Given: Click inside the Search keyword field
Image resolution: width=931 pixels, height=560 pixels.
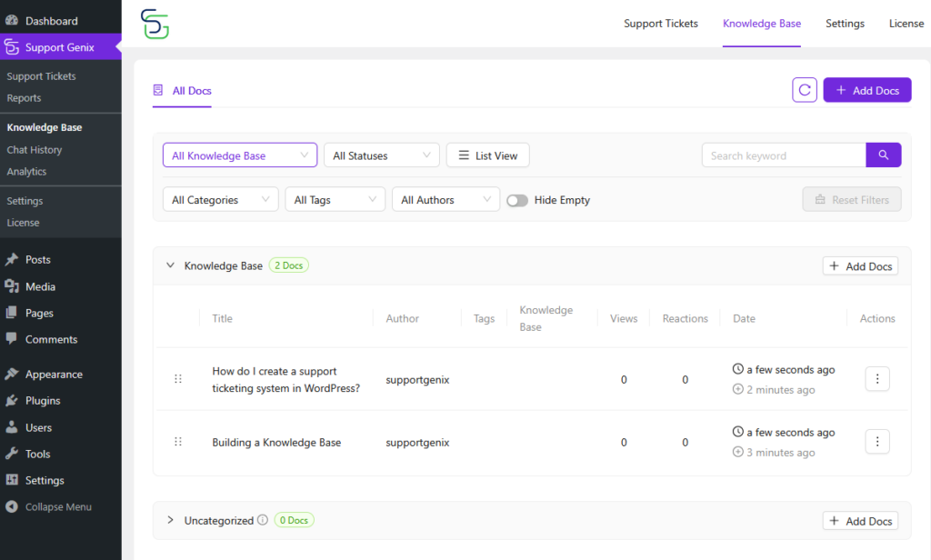Looking at the screenshot, I should point(782,155).
